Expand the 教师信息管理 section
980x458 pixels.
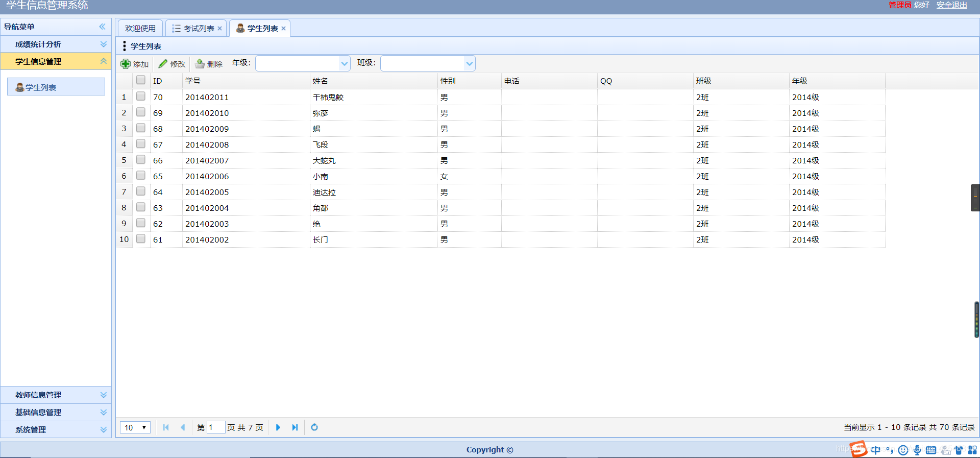coord(56,395)
